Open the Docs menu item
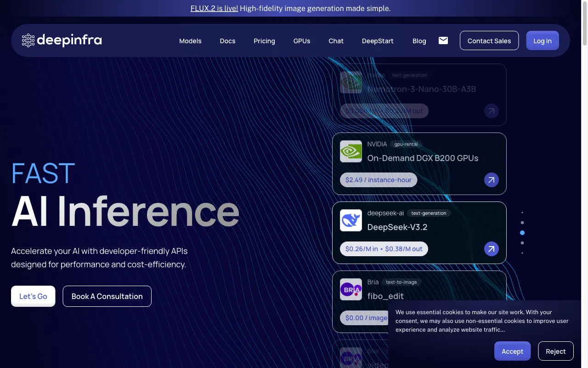The height and width of the screenshot is (368, 588). pyautogui.click(x=227, y=41)
